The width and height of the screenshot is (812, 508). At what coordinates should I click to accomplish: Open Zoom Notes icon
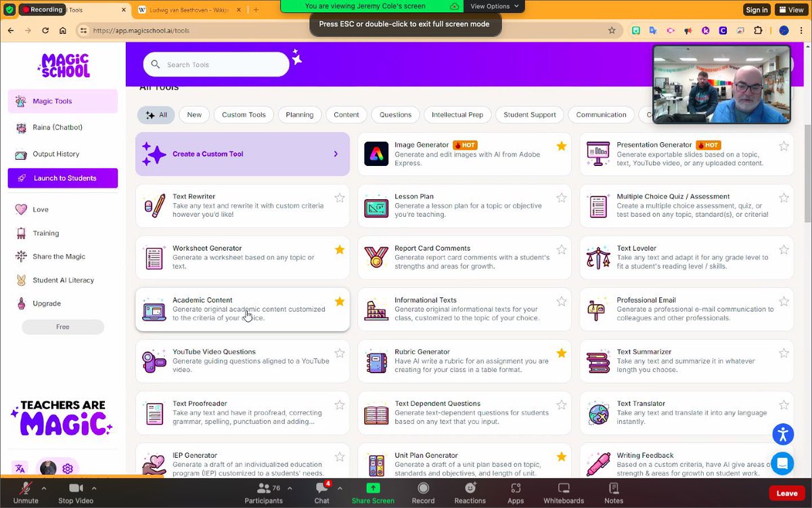(614, 488)
